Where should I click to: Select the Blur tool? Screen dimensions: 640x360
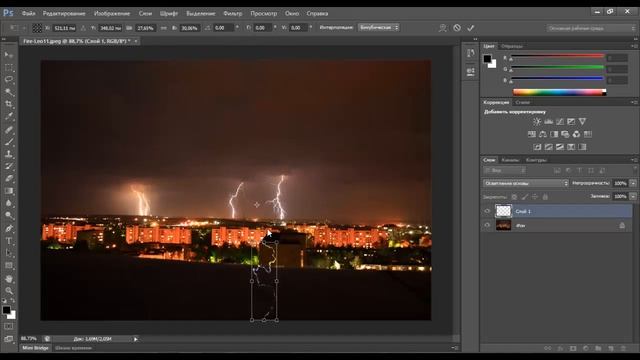pos(9,203)
